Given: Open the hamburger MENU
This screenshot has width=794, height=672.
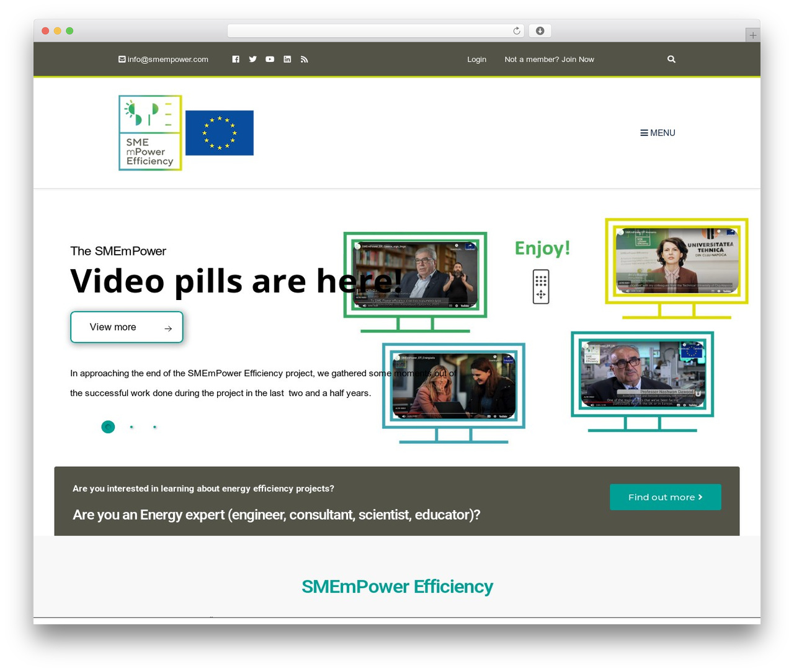Looking at the screenshot, I should 658,133.
